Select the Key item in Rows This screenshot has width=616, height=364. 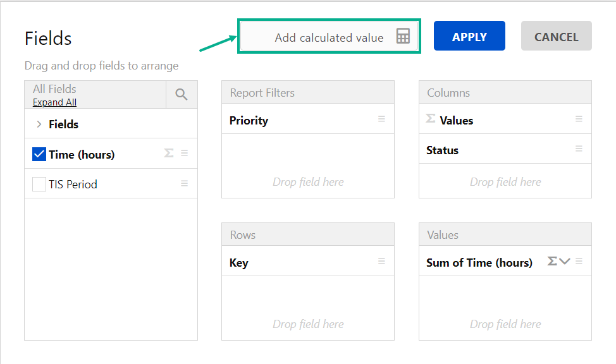tap(239, 263)
